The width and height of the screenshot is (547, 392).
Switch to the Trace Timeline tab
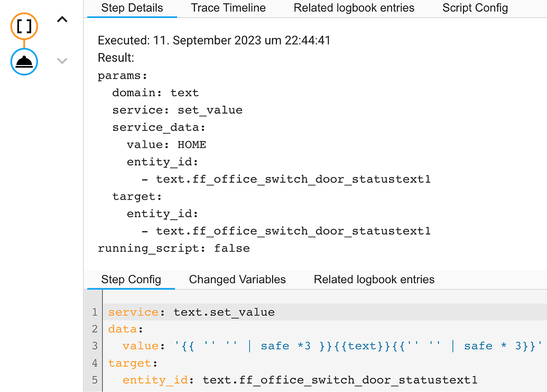pyautogui.click(x=228, y=8)
